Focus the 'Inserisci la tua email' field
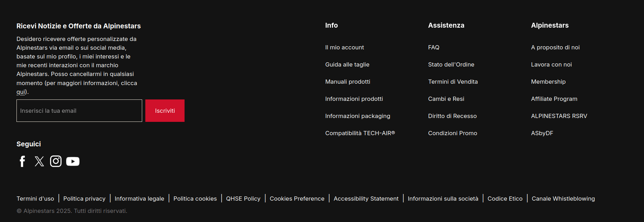The image size is (644, 222). click(79, 111)
